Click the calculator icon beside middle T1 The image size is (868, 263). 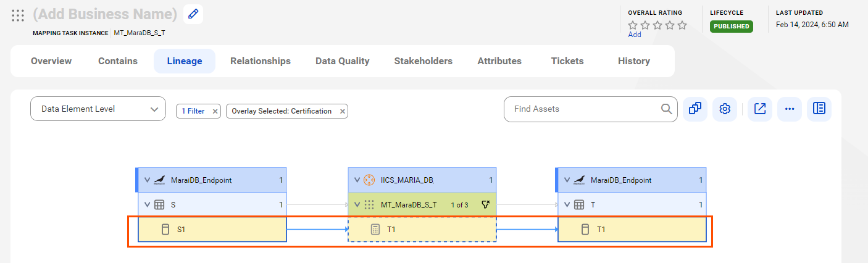pos(375,229)
